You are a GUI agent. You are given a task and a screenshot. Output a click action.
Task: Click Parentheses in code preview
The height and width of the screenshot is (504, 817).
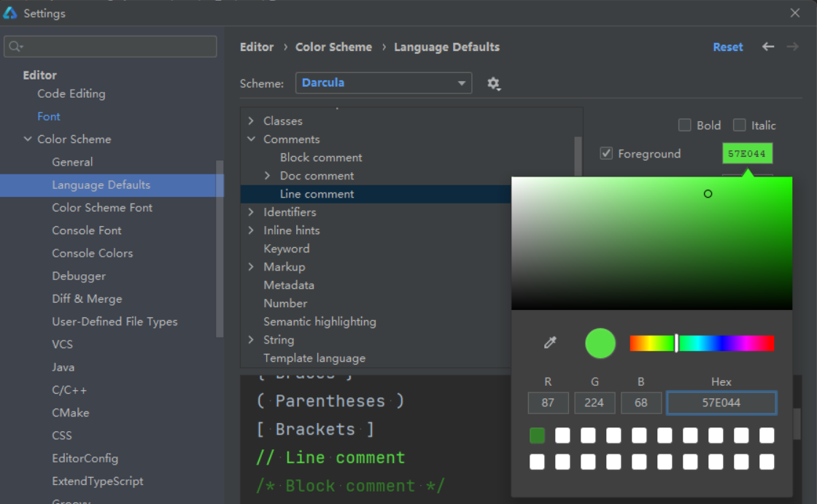(330, 401)
